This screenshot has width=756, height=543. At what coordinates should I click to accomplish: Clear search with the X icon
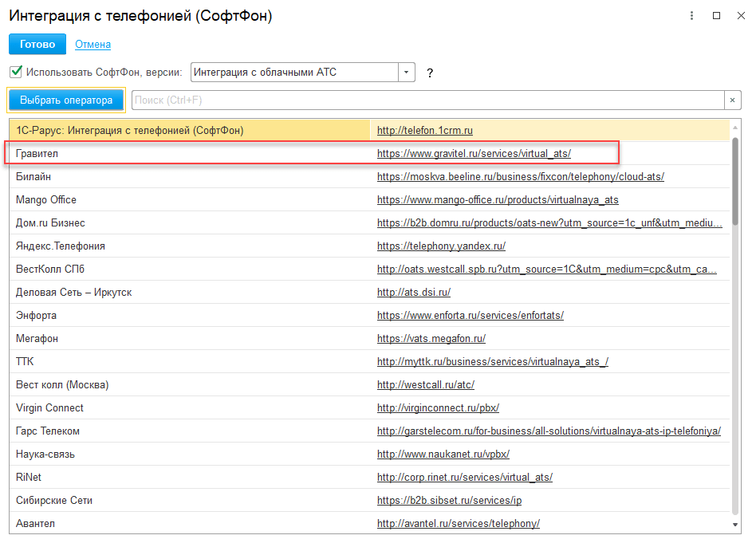(x=732, y=100)
